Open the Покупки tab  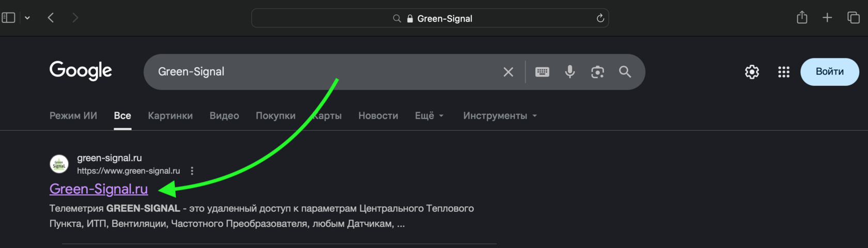tap(275, 116)
